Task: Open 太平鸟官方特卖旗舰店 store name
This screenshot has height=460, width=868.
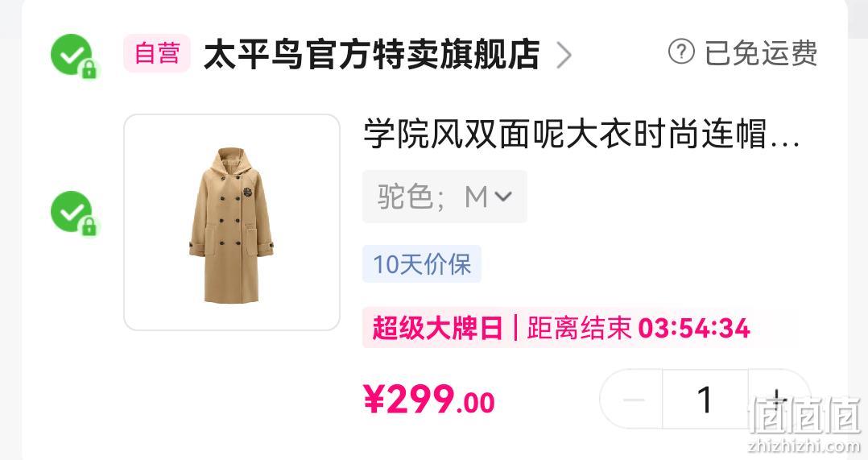Action: click(x=372, y=54)
